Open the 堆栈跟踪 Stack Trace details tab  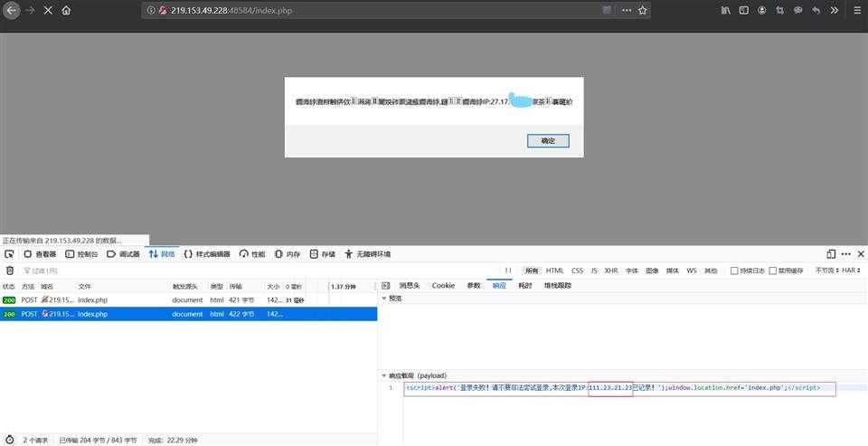coord(558,286)
